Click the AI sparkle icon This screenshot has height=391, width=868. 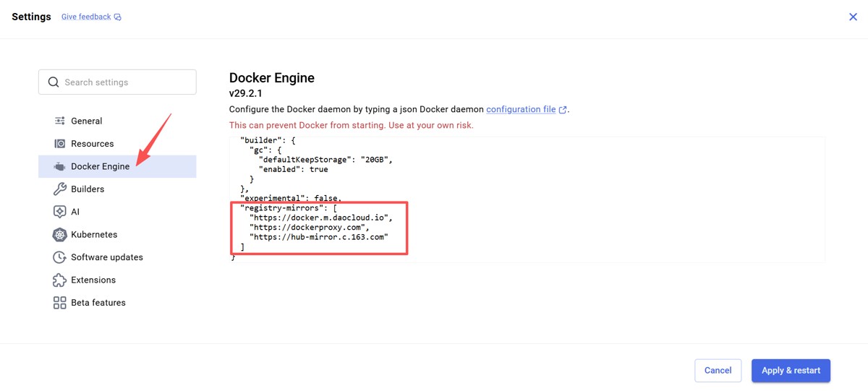[x=59, y=212]
